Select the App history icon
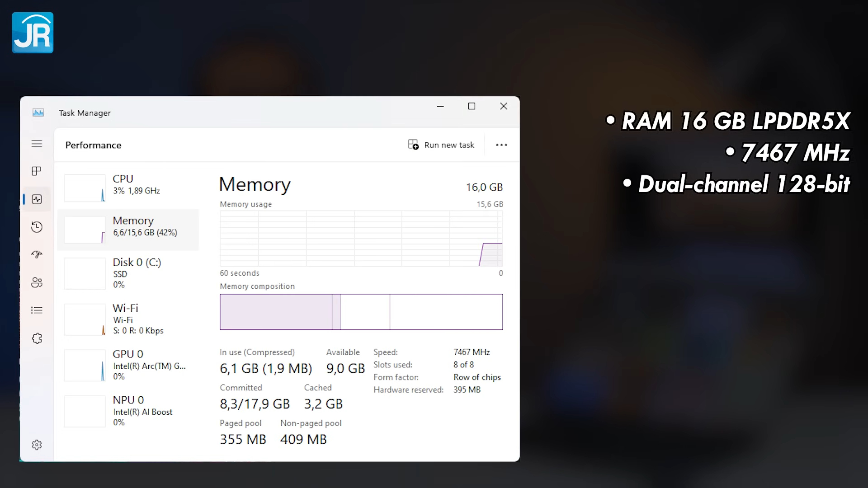Screen dimensions: 868x488 point(37,227)
